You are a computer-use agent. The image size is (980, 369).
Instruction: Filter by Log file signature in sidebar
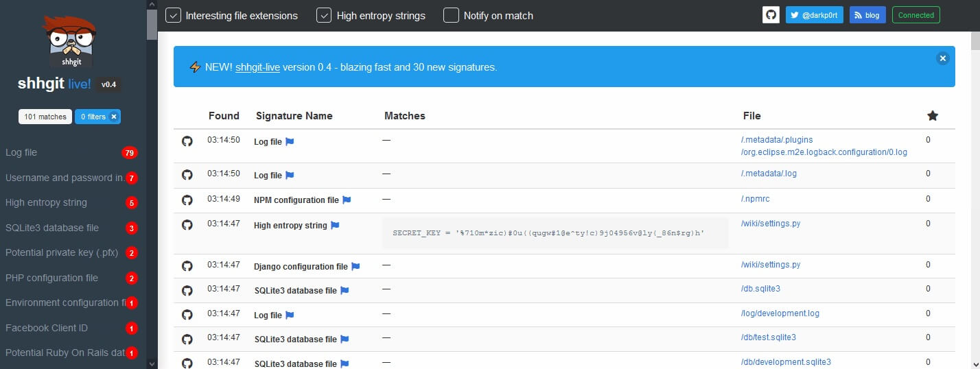(71, 152)
